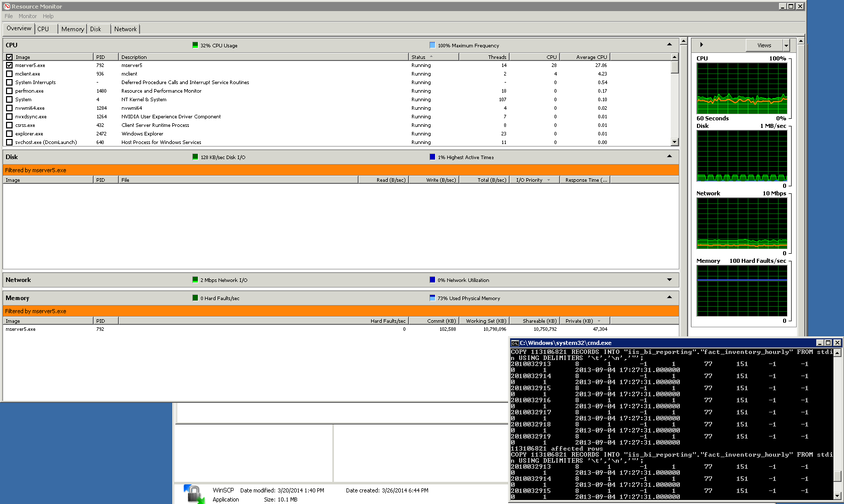Click the main pane scrollbar up arrow

point(683,41)
